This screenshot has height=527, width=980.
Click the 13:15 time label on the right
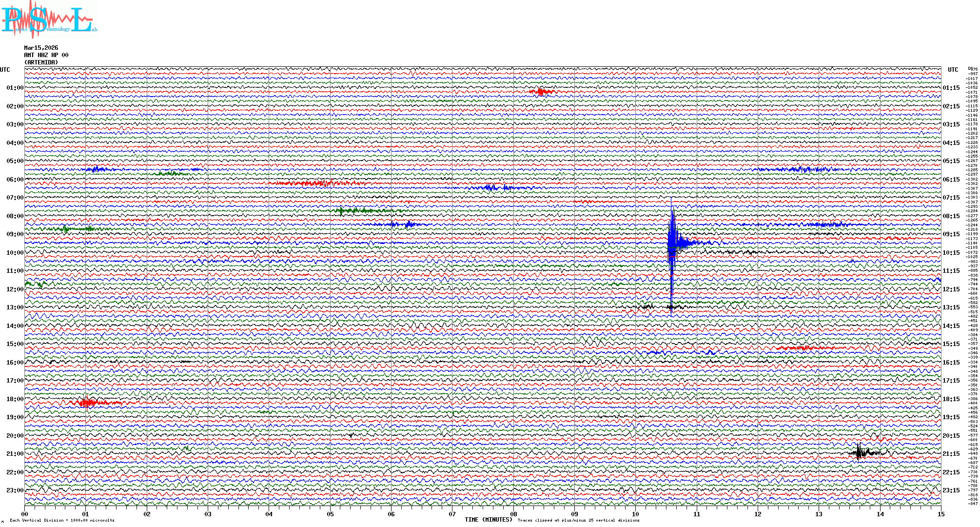(x=951, y=307)
